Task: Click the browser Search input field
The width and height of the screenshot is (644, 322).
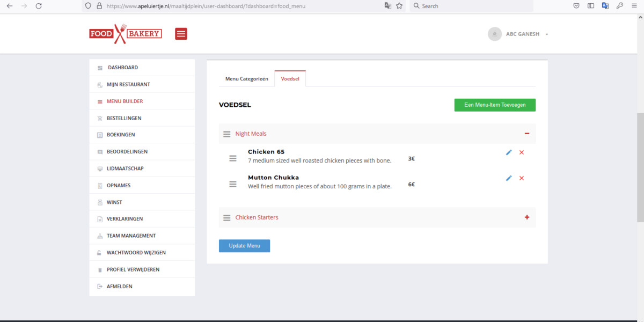Action: tap(472, 6)
